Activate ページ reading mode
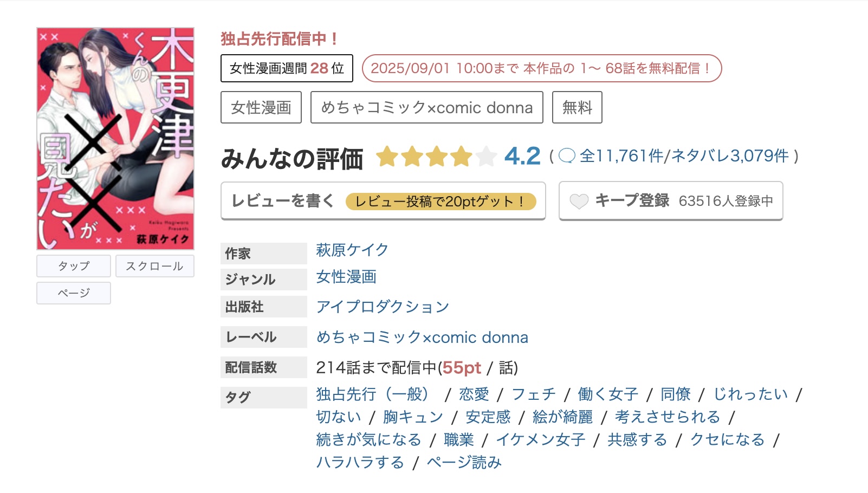868x493 pixels. (73, 293)
